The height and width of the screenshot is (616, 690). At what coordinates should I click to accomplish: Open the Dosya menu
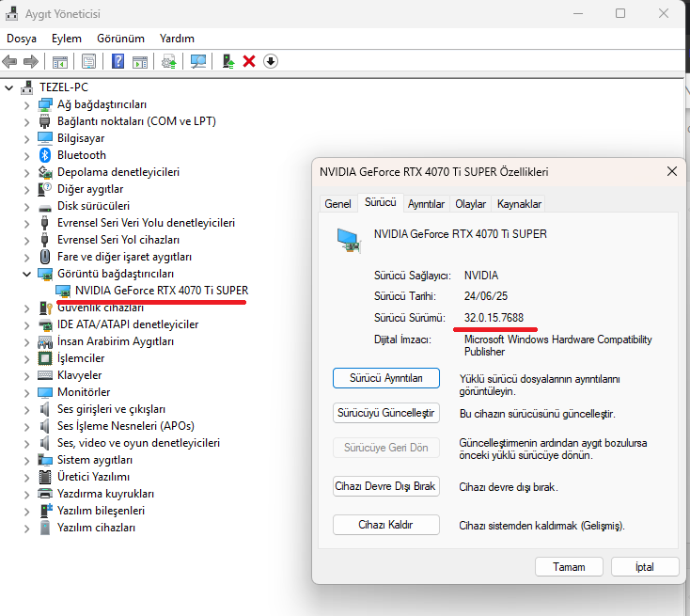point(22,39)
